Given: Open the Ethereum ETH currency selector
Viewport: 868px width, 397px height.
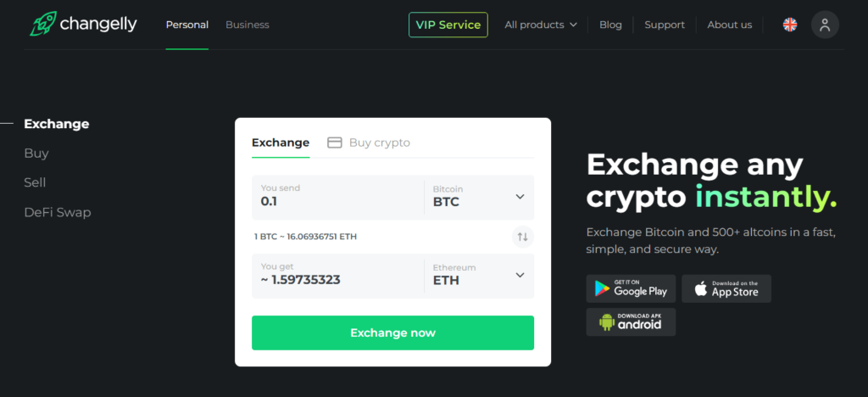Looking at the screenshot, I should pos(479,275).
